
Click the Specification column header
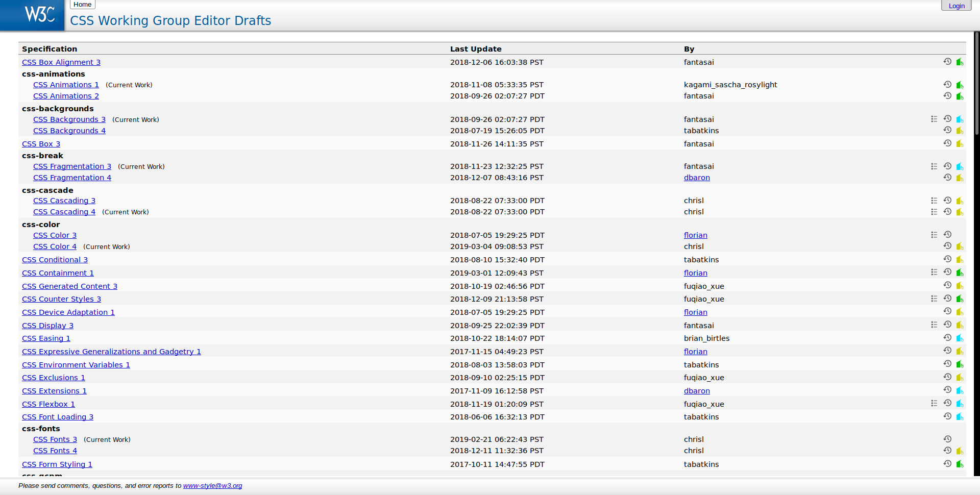(x=50, y=49)
